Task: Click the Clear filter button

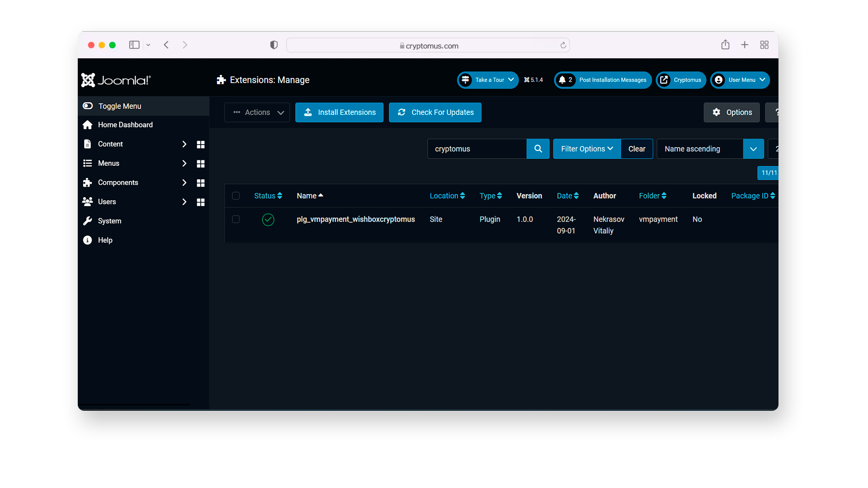Action: tap(637, 149)
